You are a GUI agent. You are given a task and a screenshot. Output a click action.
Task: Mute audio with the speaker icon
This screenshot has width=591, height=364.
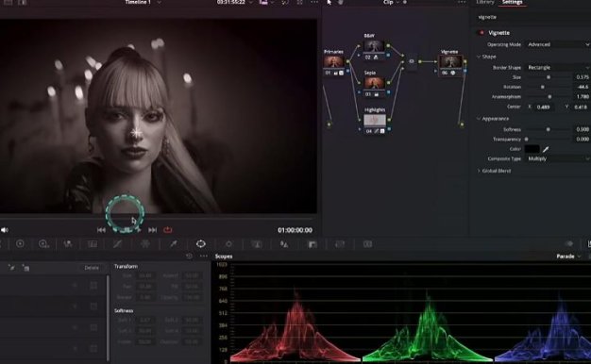point(5,229)
